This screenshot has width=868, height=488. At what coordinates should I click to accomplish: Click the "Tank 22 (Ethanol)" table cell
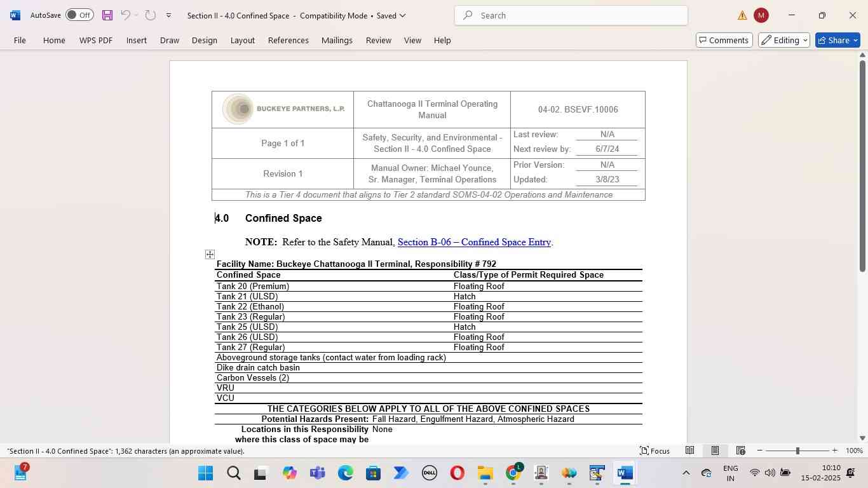(250, 306)
